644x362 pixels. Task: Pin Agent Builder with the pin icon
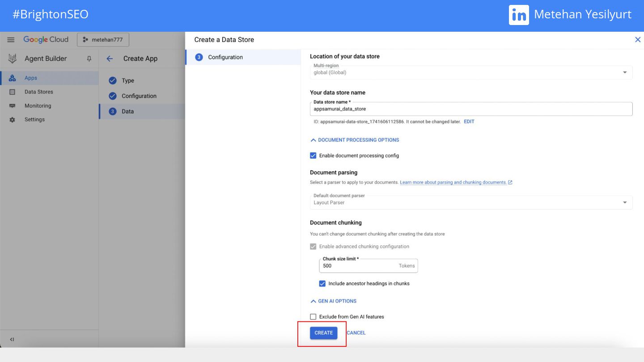pyautogui.click(x=89, y=59)
